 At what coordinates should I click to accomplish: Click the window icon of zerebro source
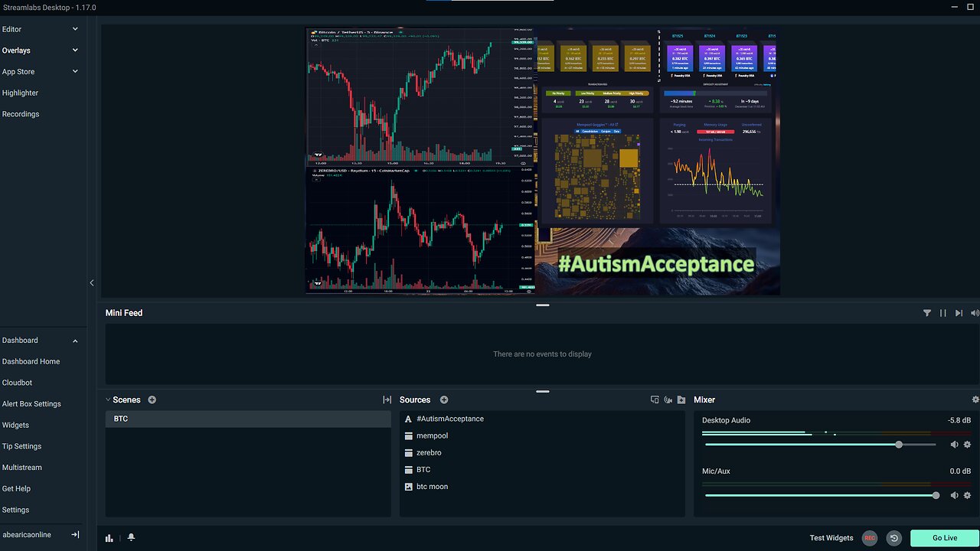click(409, 452)
